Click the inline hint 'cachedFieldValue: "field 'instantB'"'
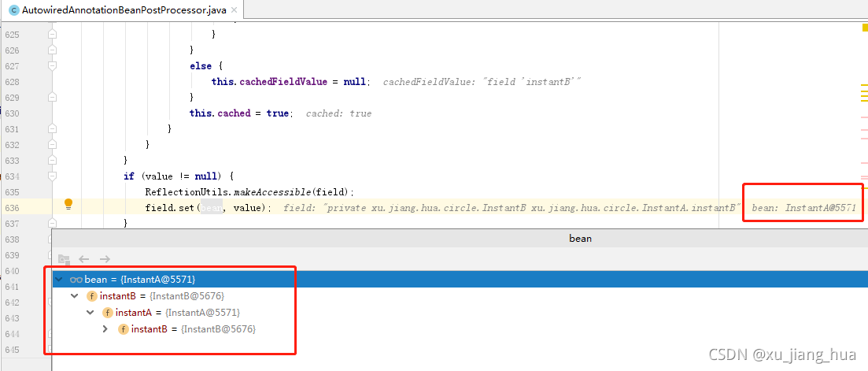 482,82
